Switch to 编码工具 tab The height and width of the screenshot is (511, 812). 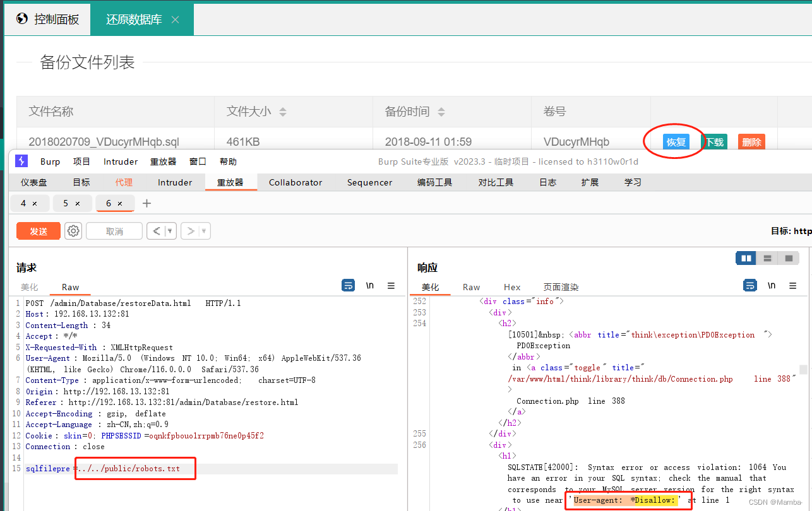click(435, 182)
